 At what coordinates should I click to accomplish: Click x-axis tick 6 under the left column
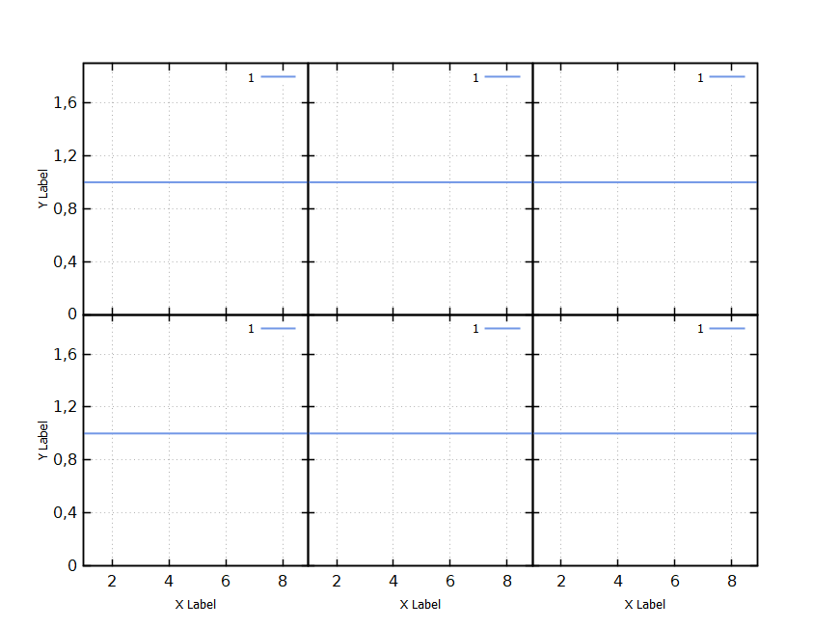[226, 581]
